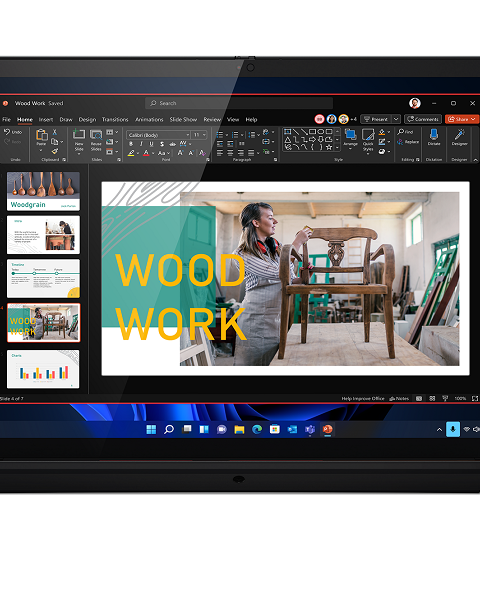Expand highlight color dropdown arrow

(138, 153)
